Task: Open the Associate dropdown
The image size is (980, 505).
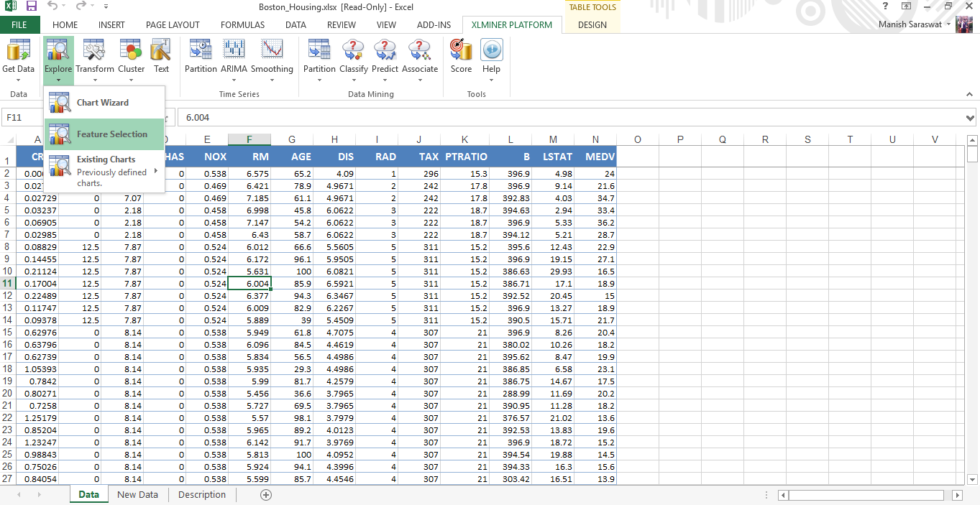Action: click(x=420, y=79)
